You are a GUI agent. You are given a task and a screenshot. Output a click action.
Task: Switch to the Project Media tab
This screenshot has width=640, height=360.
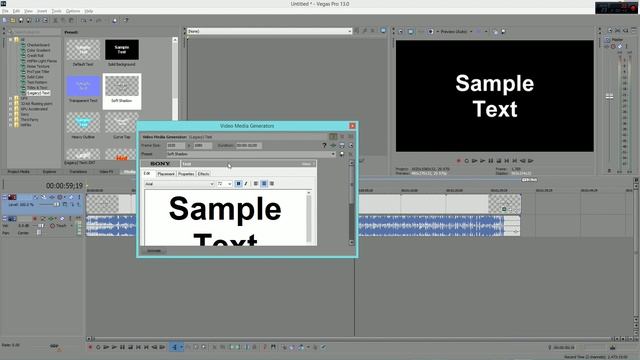[18, 172]
